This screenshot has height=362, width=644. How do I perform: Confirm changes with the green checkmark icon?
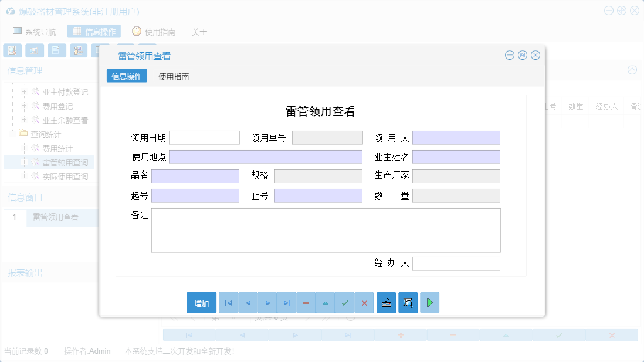coord(345,302)
